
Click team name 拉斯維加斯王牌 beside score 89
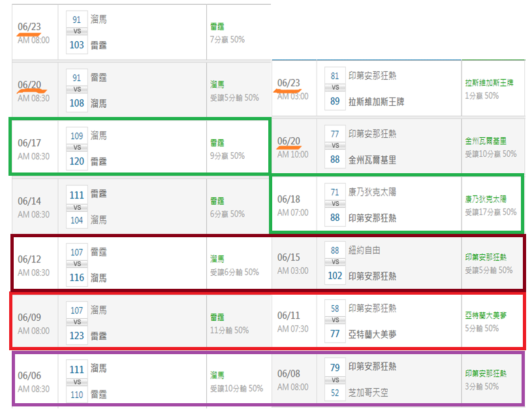coord(376,101)
